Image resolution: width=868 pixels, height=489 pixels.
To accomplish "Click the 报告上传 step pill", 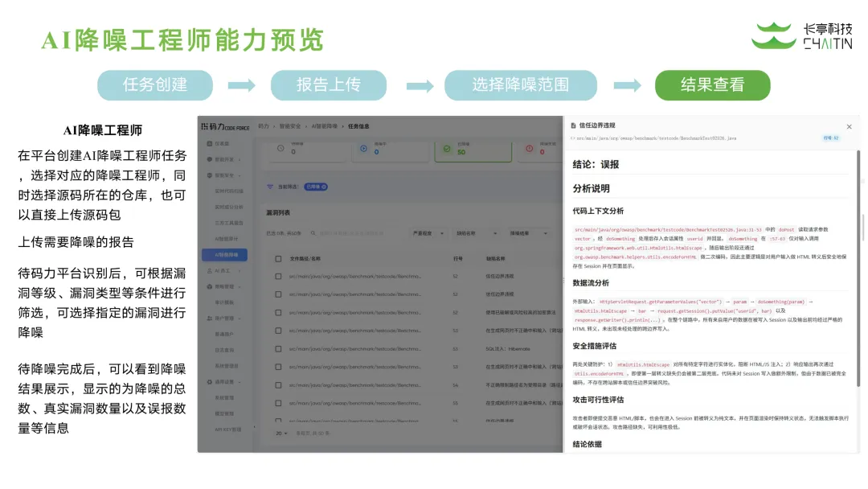I will pyautogui.click(x=328, y=85).
